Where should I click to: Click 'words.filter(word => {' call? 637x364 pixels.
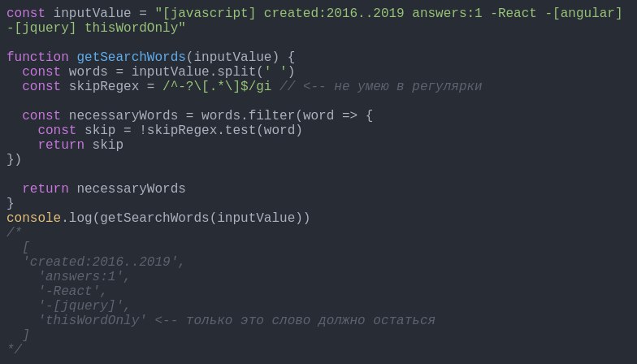pyautogui.click(x=287, y=115)
